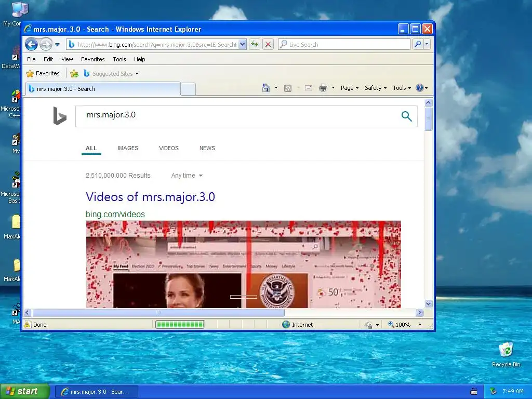Click the system tray keyboard icon

[x=474, y=392]
